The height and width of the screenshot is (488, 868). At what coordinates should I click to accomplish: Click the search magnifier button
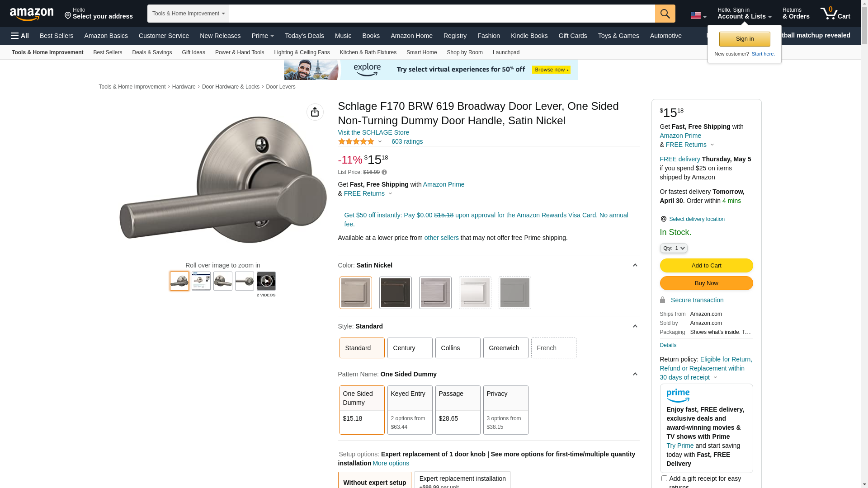(665, 14)
